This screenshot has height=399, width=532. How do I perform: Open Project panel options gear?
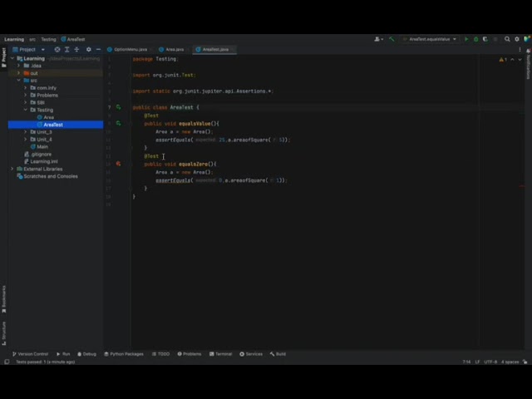point(89,50)
